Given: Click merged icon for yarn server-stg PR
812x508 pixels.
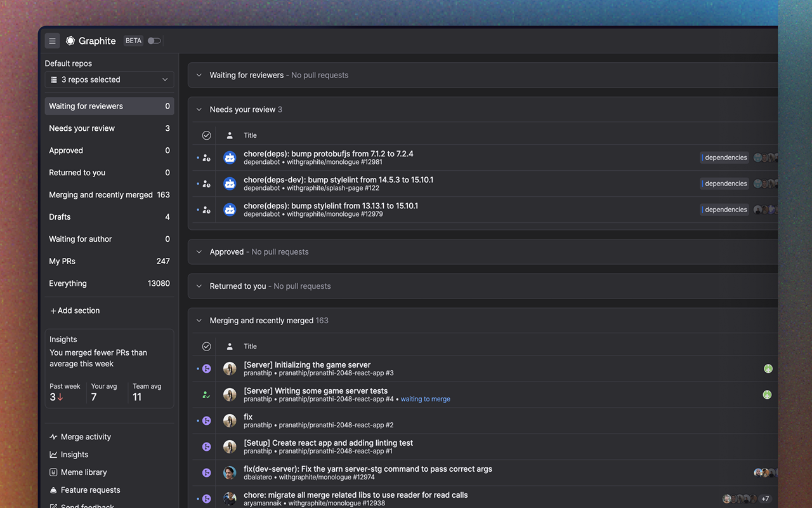Looking at the screenshot, I should point(206,472).
